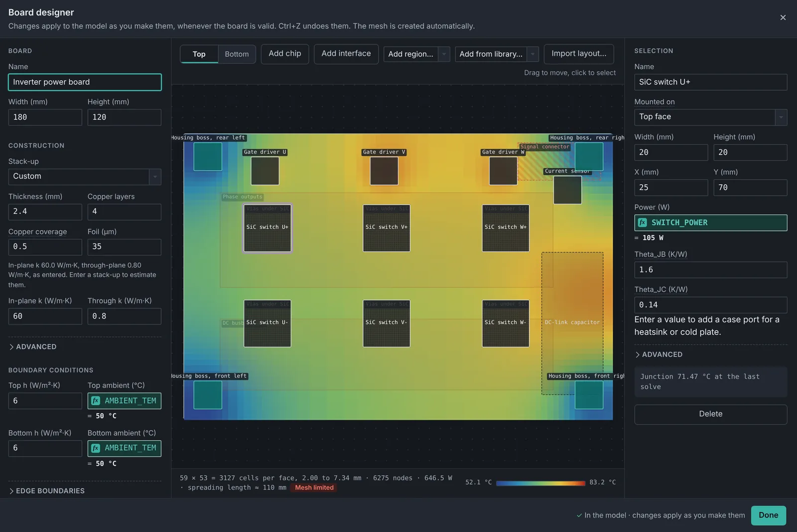Select the Gate driver V chip

[x=384, y=171]
